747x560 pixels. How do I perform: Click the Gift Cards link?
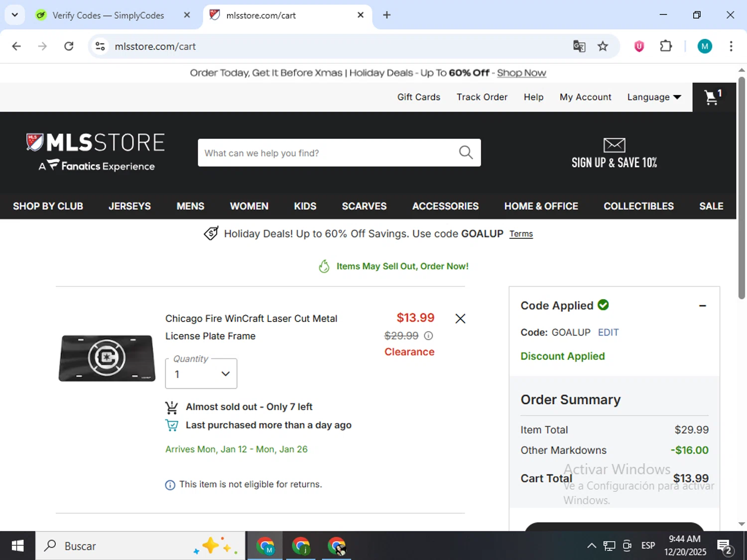(418, 97)
